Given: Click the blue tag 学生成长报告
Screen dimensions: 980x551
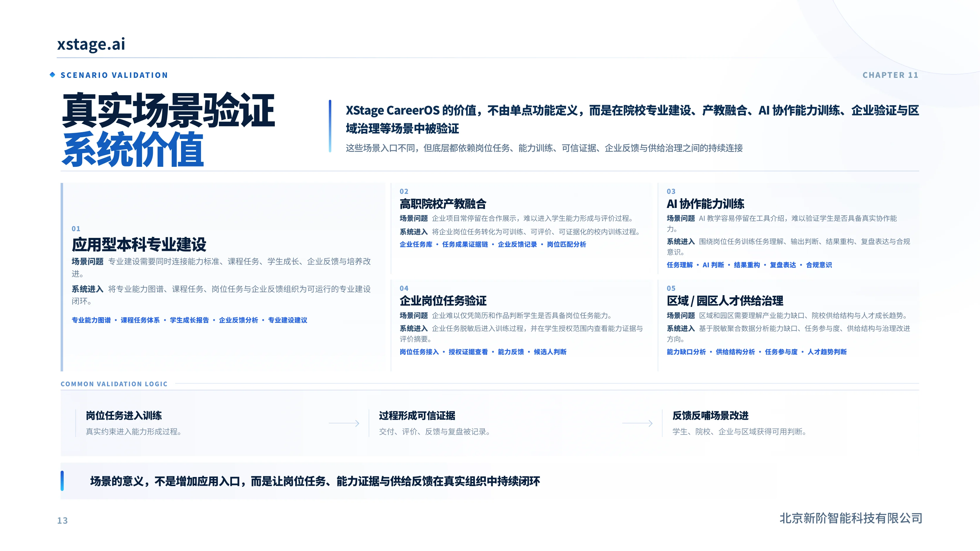Looking at the screenshot, I should click(190, 320).
